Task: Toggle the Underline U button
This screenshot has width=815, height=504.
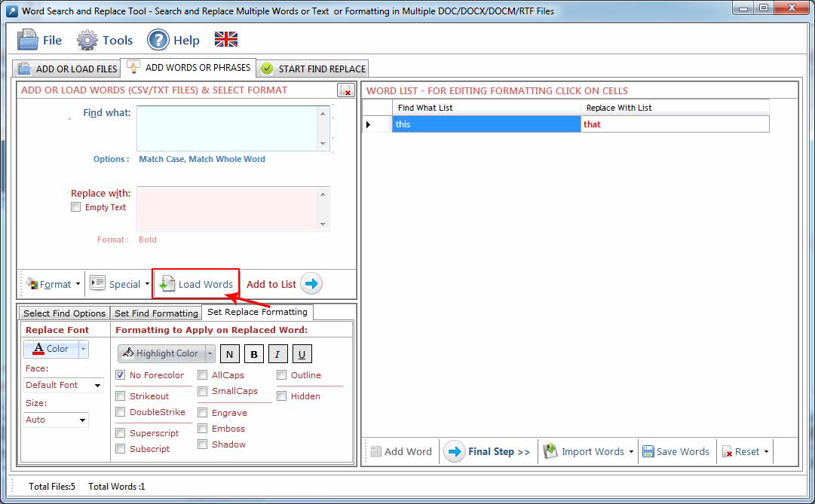Action: point(302,354)
